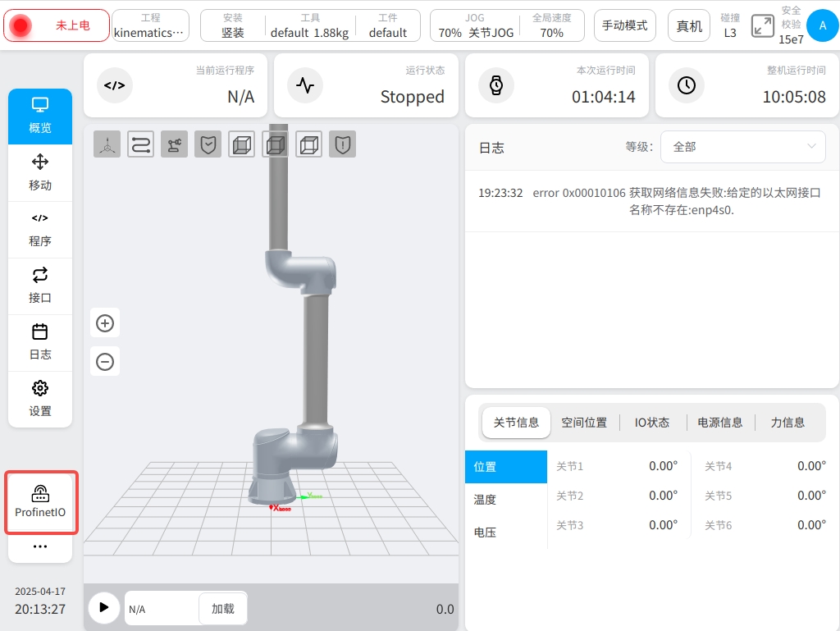The height and width of the screenshot is (631, 840).
Task: Expand the more options ellipsis in sidebar
Action: coord(40,546)
